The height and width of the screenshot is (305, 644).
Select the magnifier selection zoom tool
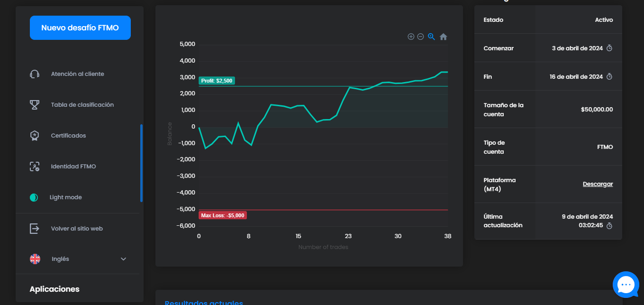coord(432,37)
